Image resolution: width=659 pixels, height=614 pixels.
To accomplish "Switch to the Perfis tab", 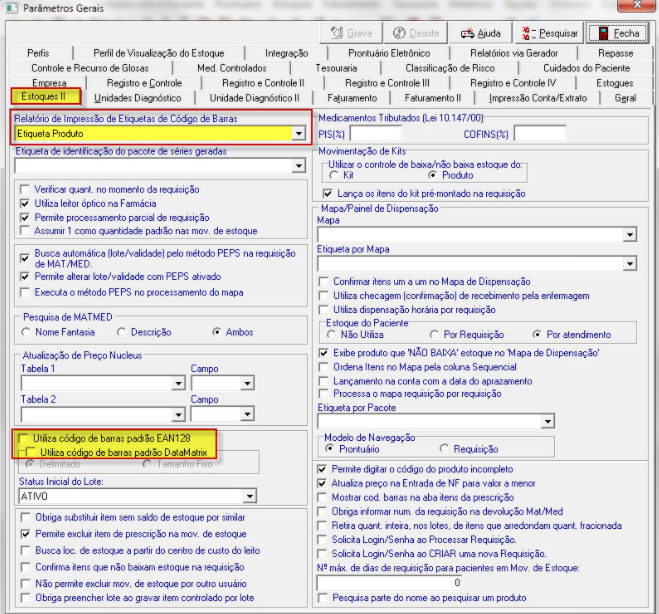I will pos(38,53).
